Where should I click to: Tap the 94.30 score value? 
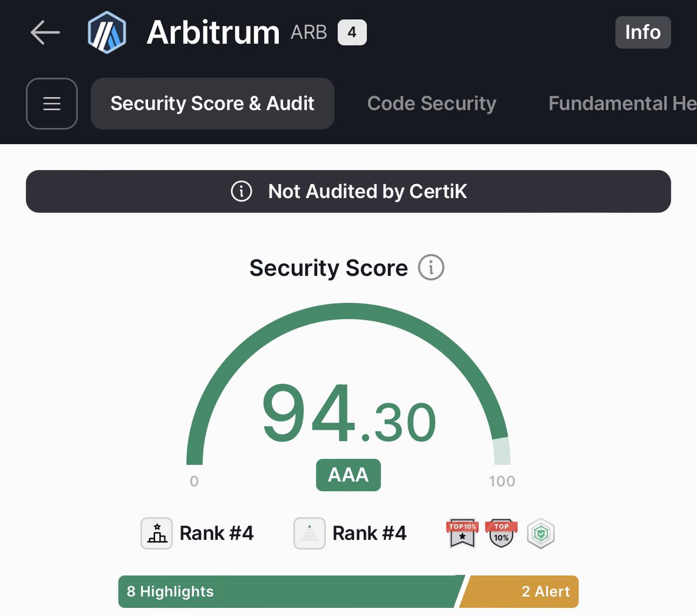tap(348, 414)
